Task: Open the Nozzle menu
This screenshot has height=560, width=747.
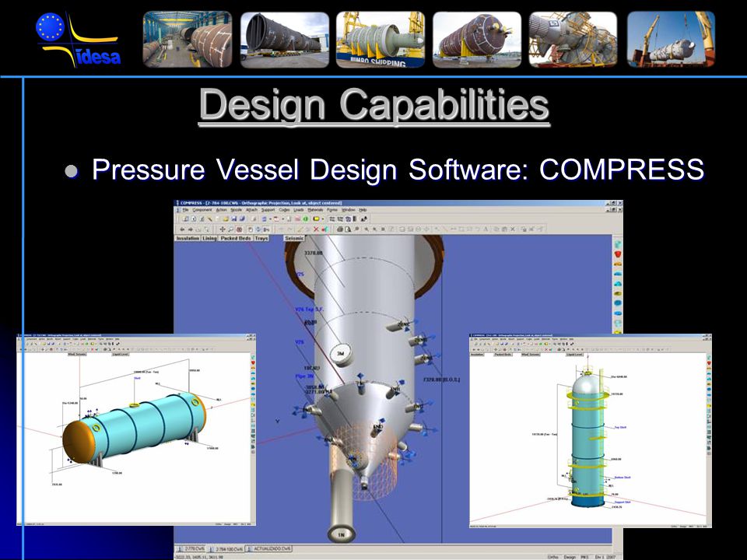Action: (237, 209)
